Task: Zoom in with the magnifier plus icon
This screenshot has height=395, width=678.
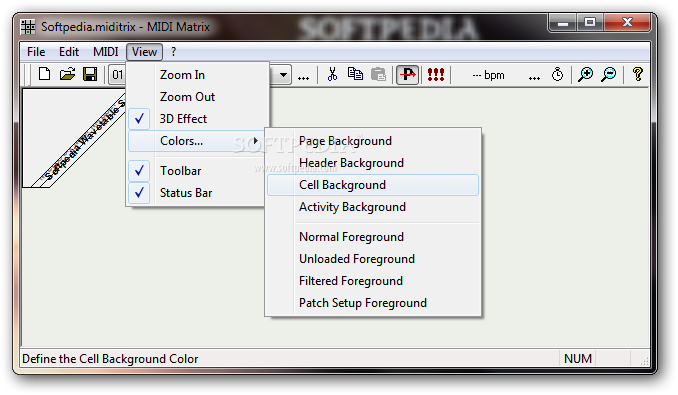Action: coord(585,74)
